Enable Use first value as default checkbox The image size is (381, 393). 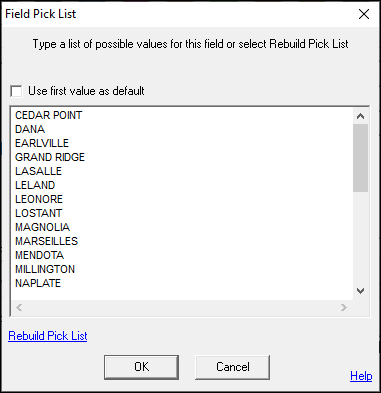16,91
